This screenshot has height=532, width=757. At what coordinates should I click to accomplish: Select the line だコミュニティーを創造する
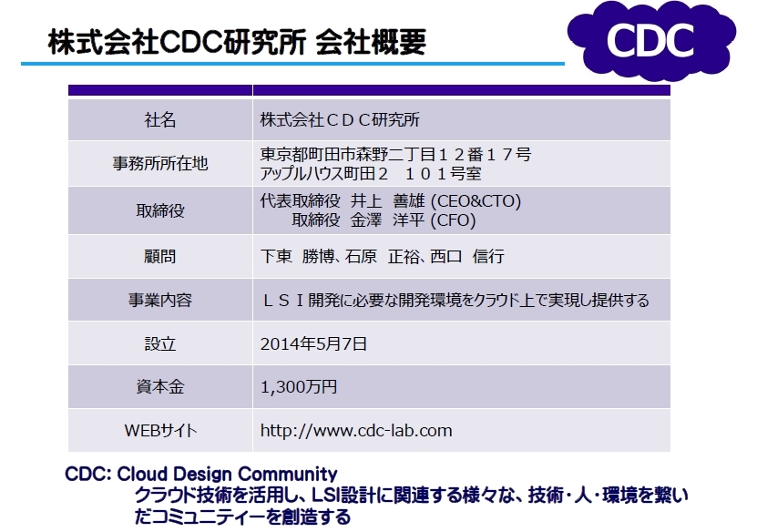tap(242, 517)
